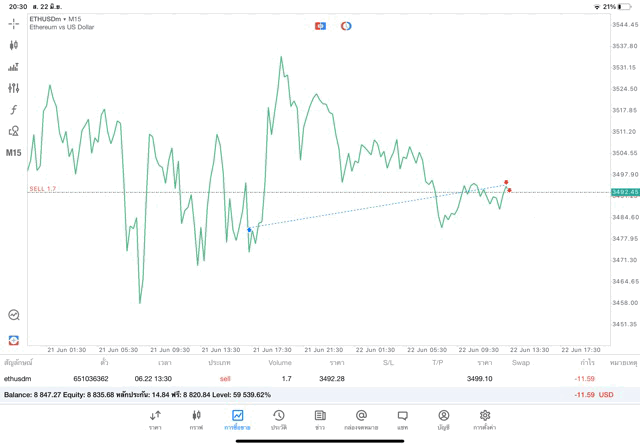Open the indicators function icon
Viewport: 640px width, 447px height.
[x=14, y=110]
